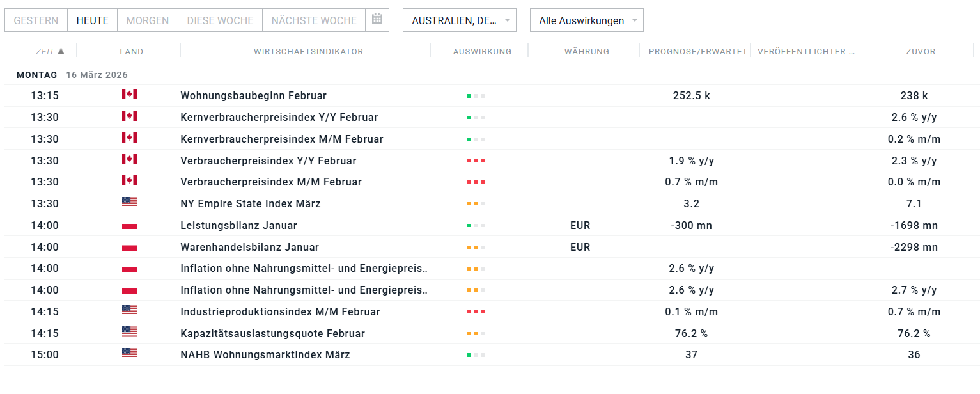Click the NÄCHSTE WOCHE filter button
980x394 pixels.
click(313, 20)
